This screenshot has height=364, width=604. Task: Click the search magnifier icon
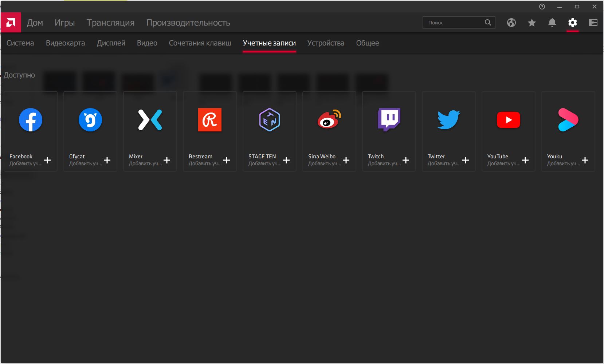(x=488, y=23)
